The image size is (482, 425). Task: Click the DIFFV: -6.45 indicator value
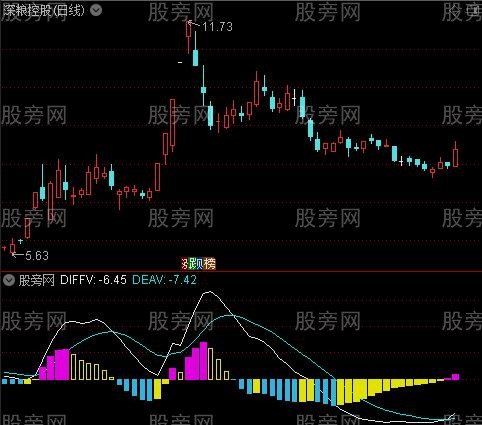[x=93, y=280]
